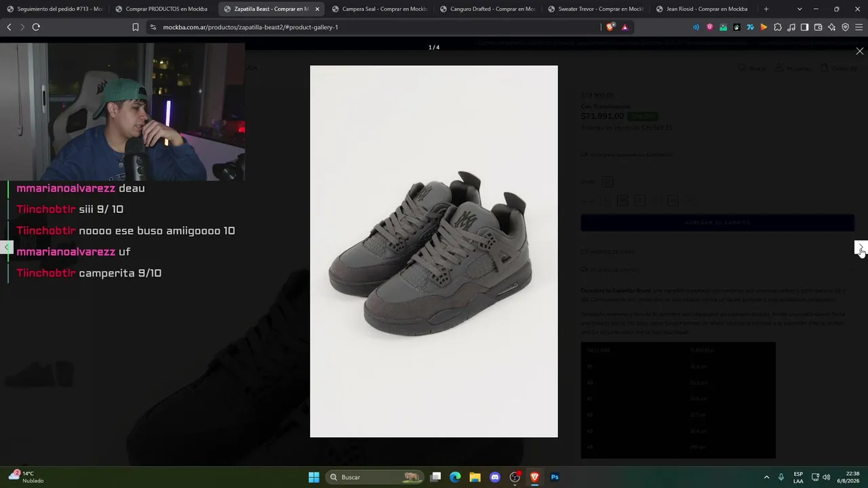Image resolution: width=868 pixels, height=488 pixels.
Task: Open OBS Studio from taskbar
Action: pyautogui.click(x=515, y=477)
